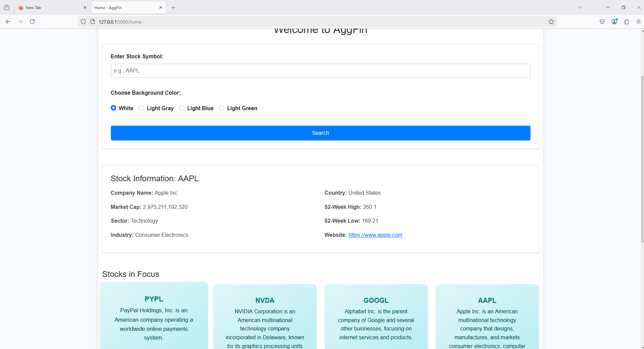Close the New Tab tab

85,7
